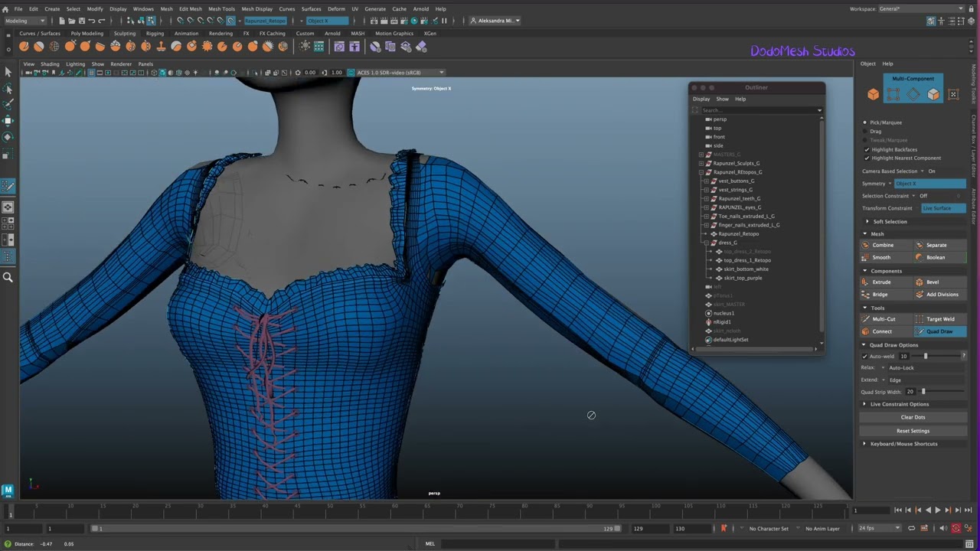Toggle the Highlight Backfaces checkbox
980x551 pixels.
coord(867,149)
